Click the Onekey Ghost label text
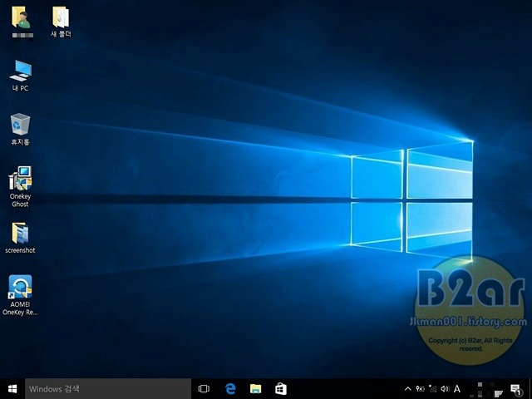The image size is (532, 399). 20,200
